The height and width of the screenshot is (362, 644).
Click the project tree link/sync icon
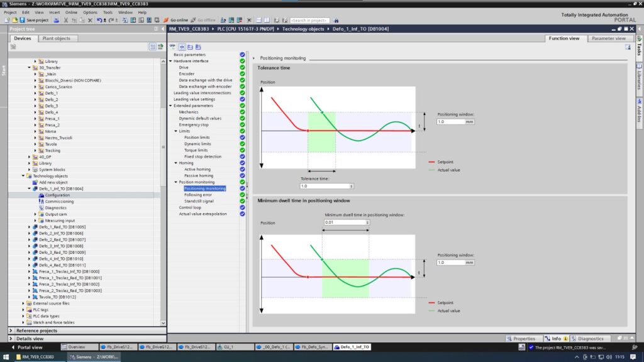click(160, 47)
